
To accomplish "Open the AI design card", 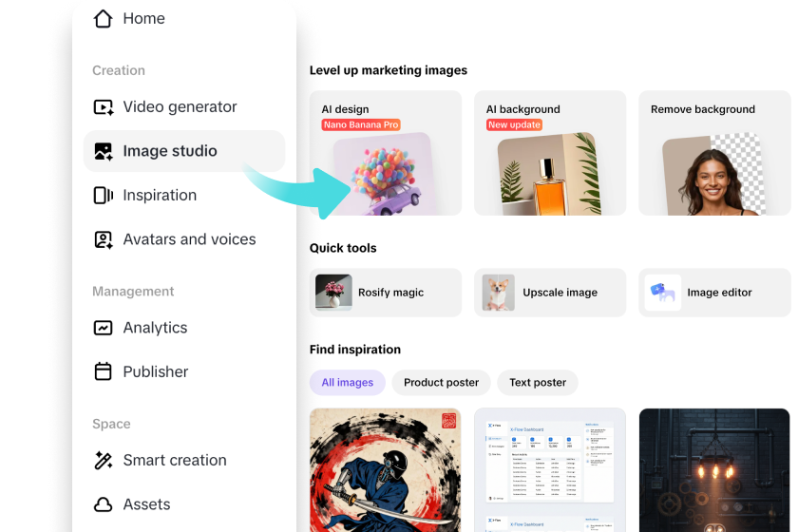I will click(x=385, y=153).
